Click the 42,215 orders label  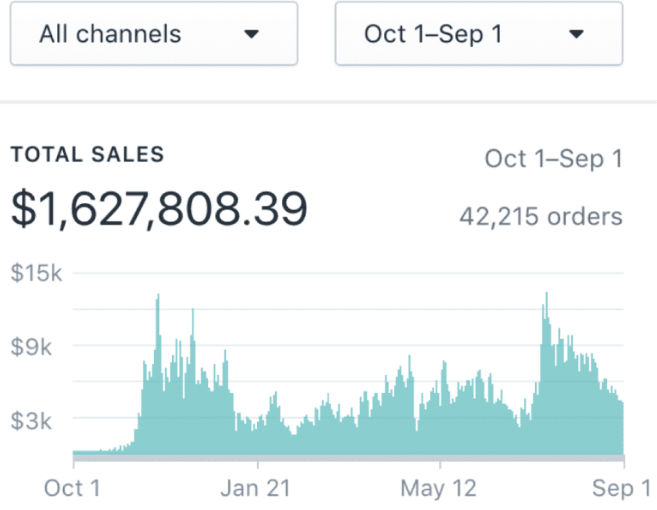(541, 217)
